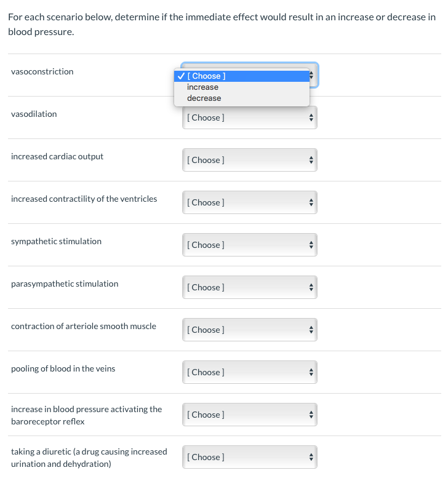Click the arrows icon on the diuretic select
The image size is (448, 489).
[x=311, y=457]
